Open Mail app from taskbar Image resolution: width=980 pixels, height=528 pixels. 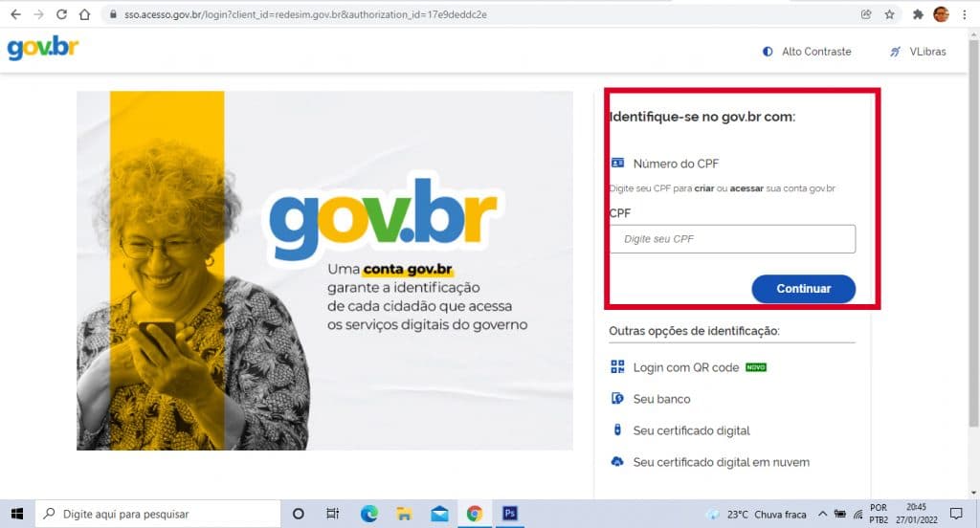click(x=439, y=514)
